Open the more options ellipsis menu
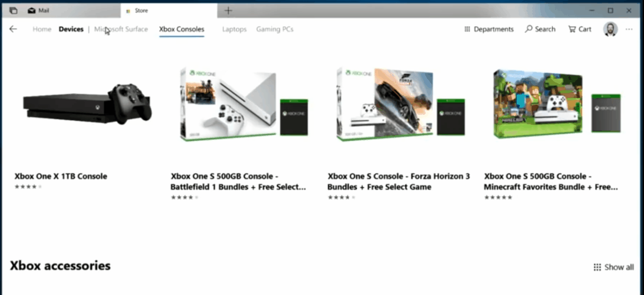 tap(629, 29)
